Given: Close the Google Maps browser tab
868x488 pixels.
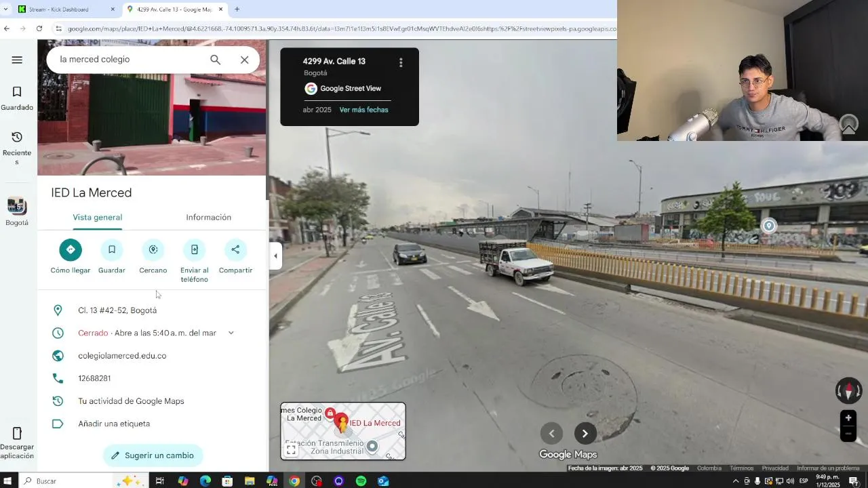Looking at the screenshot, I should click(220, 9).
